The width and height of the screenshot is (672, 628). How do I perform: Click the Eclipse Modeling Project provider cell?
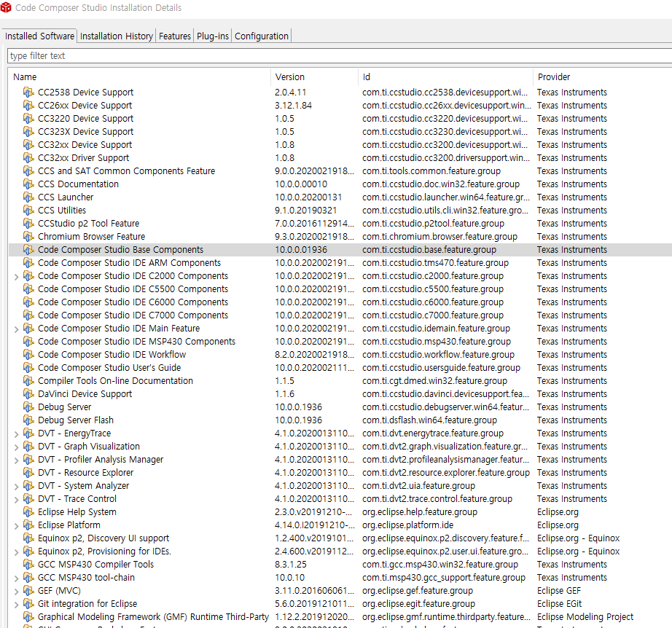click(585, 617)
